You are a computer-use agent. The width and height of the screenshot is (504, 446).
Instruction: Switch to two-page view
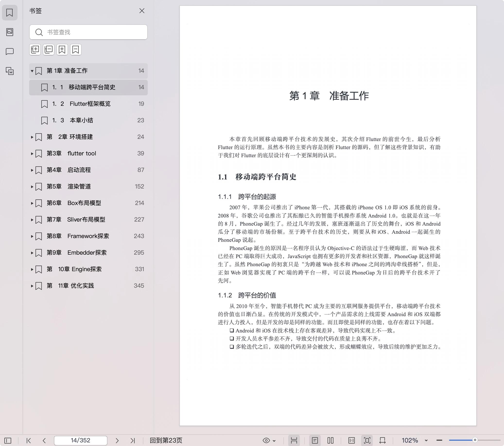point(331,441)
